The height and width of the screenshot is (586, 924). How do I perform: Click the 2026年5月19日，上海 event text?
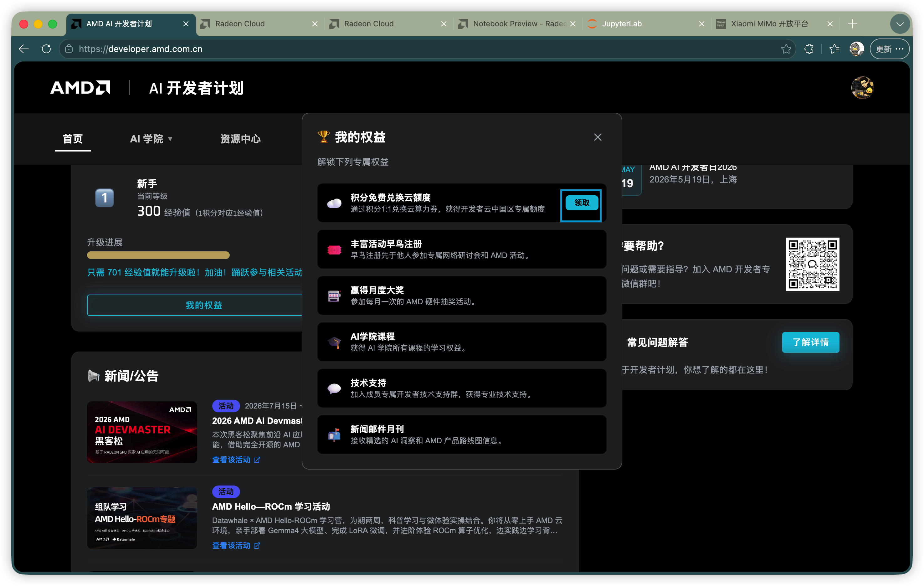point(693,179)
